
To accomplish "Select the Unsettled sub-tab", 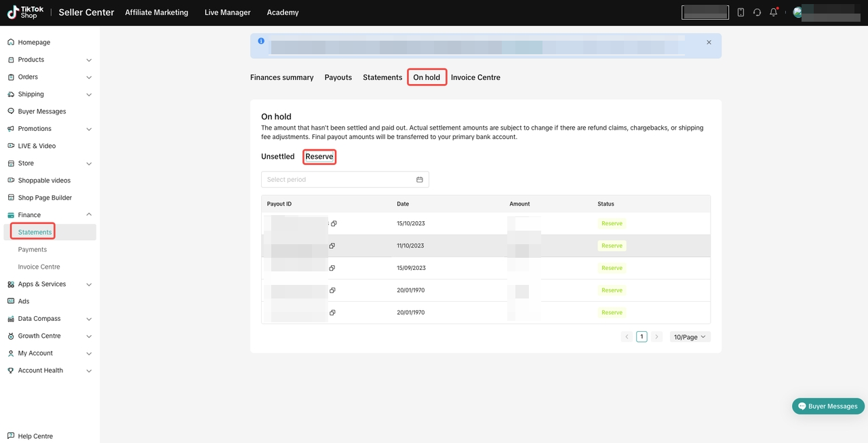I will [x=277, y=157].
